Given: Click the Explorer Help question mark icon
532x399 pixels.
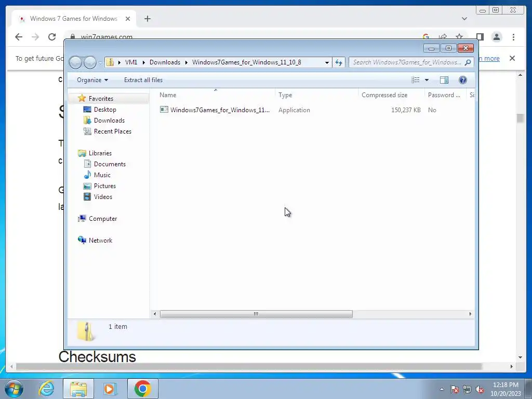Looking at the screenshot, I should coord(463,80).
